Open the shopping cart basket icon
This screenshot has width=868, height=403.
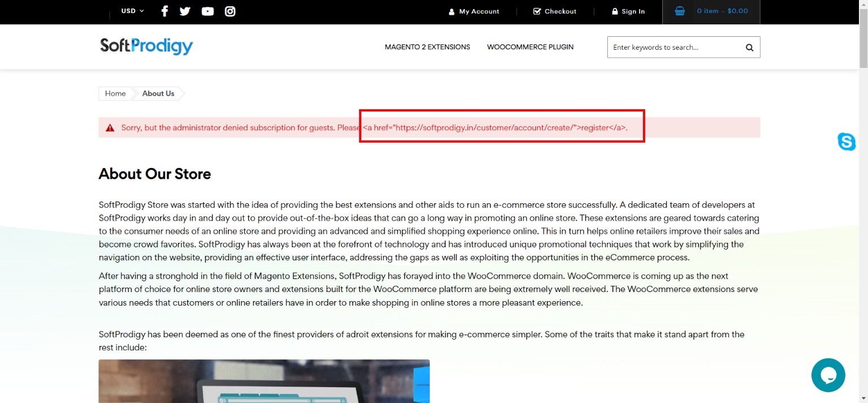coord(679,11)
